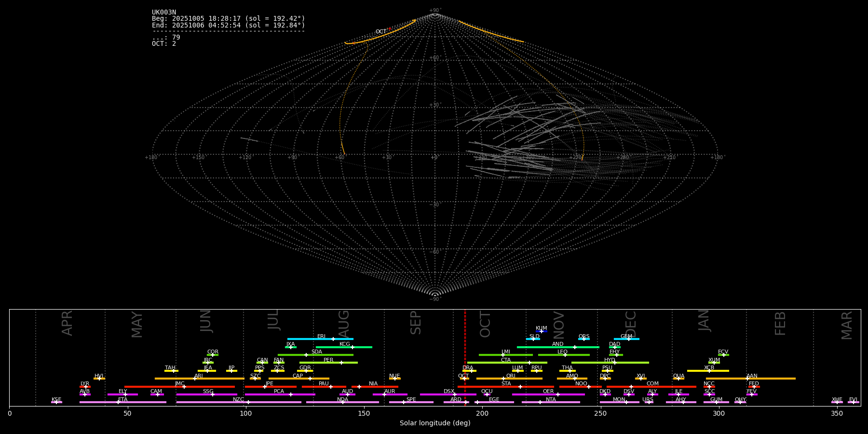Click the LYR shower label

pos(85,384)
